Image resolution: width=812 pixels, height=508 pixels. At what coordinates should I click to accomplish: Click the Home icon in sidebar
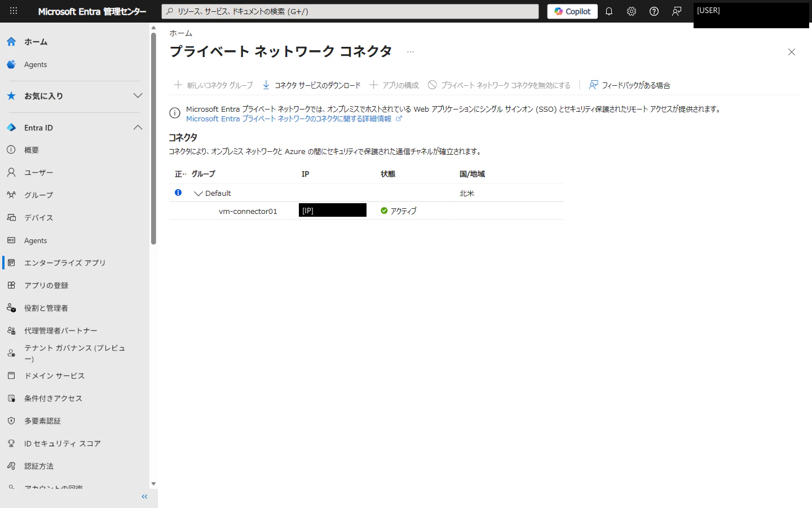11,42
